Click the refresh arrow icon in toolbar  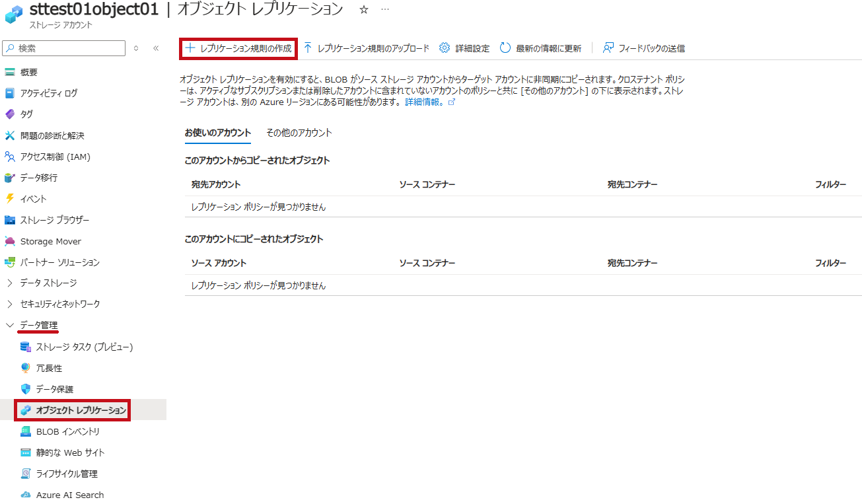click(505, 48)
